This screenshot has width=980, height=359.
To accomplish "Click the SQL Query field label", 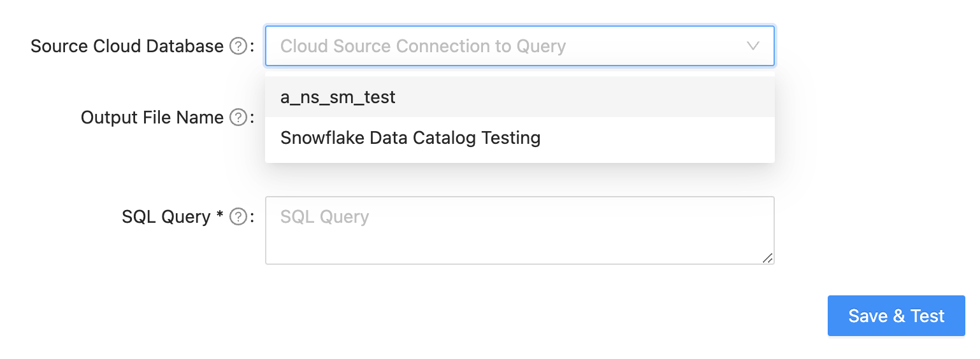I will (x=167, y=217).
